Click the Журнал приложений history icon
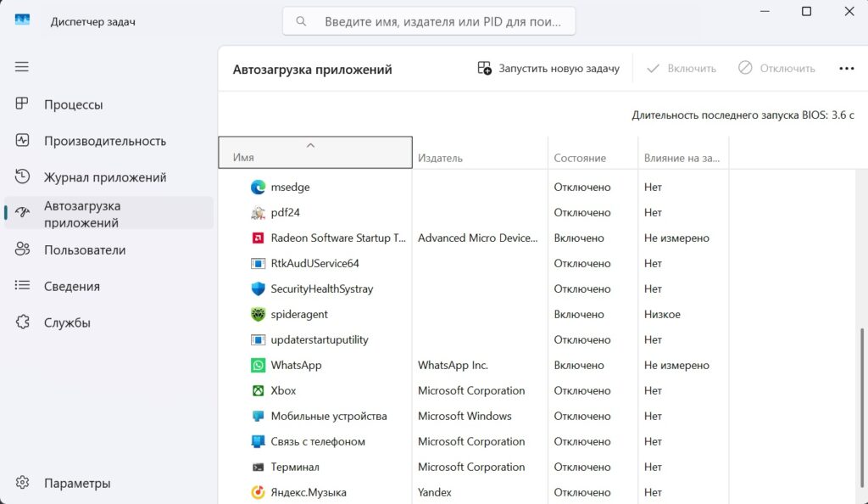 tap(22, 176)
